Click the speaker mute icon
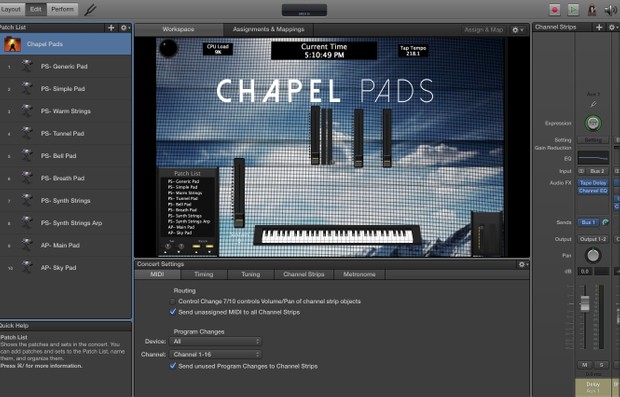The width and height of the screenshot is (620, 397). pos(610,10)
